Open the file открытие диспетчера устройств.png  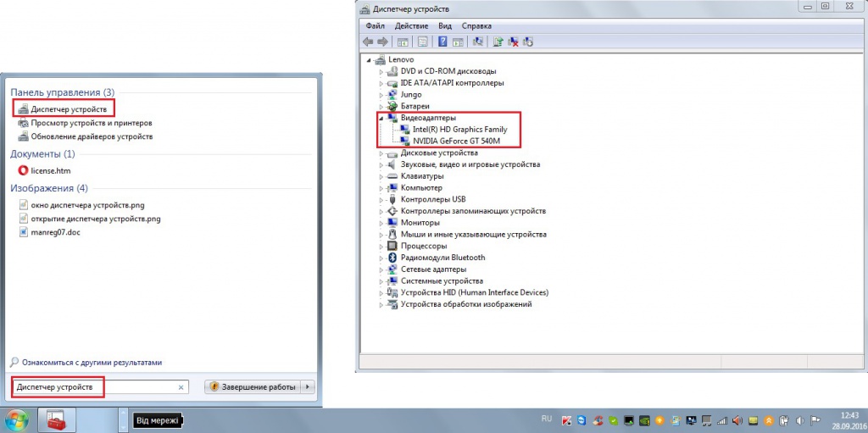tap(96, 219)
